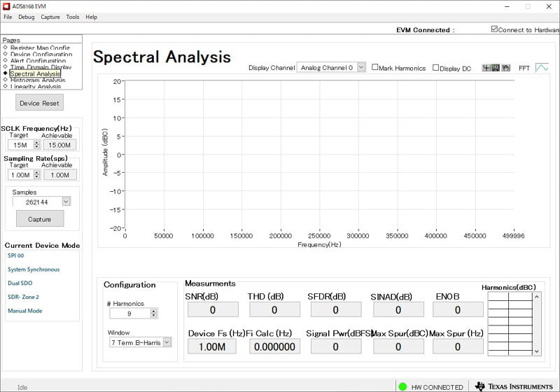Click the Sampling Rate target stepper
This screenshot has height=392, width=560.
tap(37, 174)
